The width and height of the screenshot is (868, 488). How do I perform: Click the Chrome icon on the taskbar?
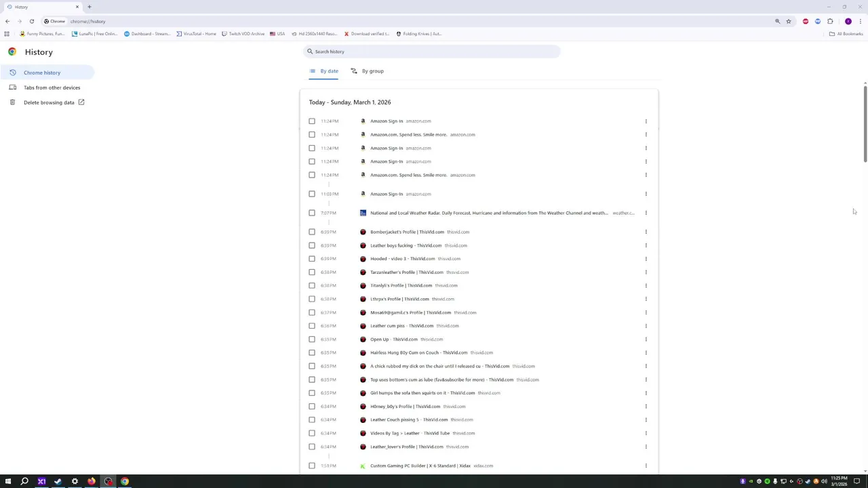125,481
